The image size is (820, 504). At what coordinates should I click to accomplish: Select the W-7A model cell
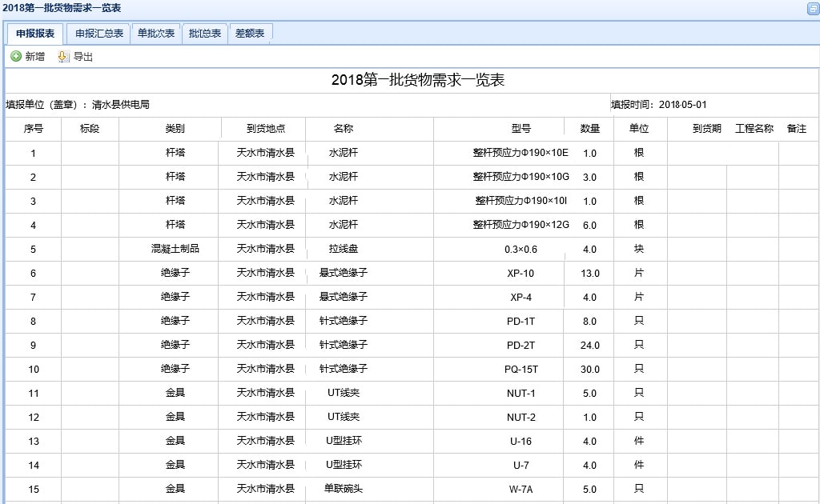521,490
